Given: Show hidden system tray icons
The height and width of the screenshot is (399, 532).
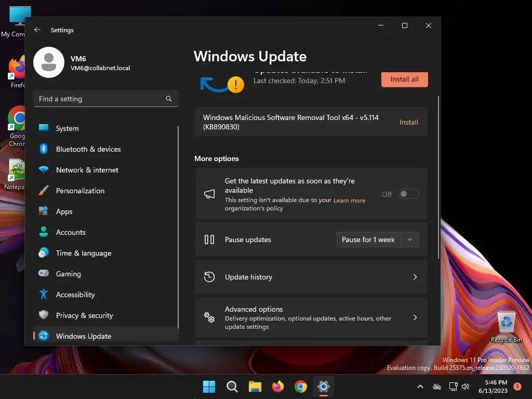Looking at the screenshot, I should click(x=420, y=387).
